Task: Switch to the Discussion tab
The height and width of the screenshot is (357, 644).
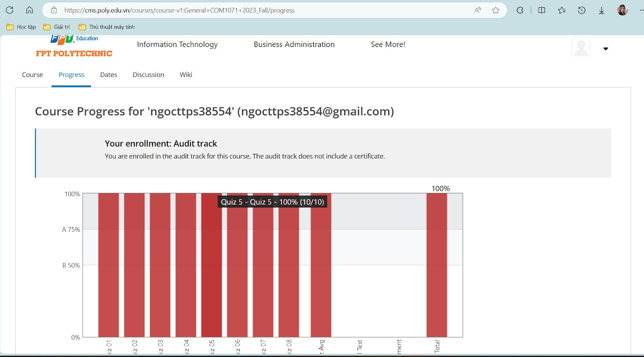Action: pos(149,75)
